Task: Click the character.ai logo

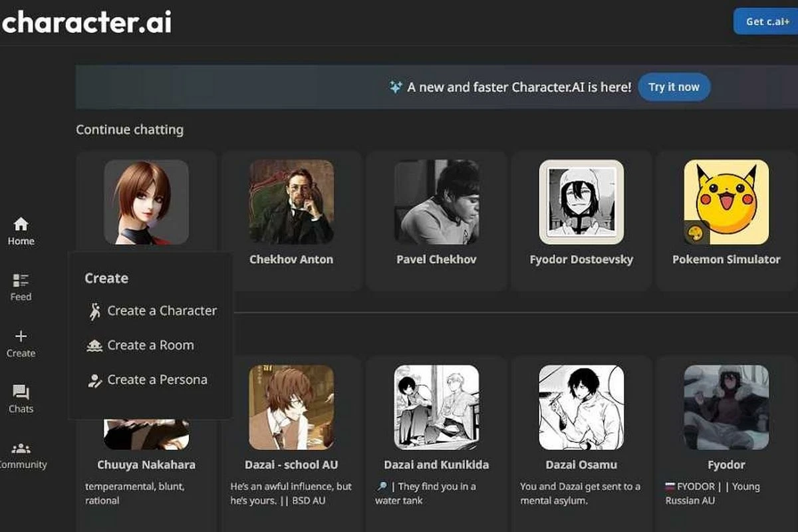Action: [x=86, y=22]
